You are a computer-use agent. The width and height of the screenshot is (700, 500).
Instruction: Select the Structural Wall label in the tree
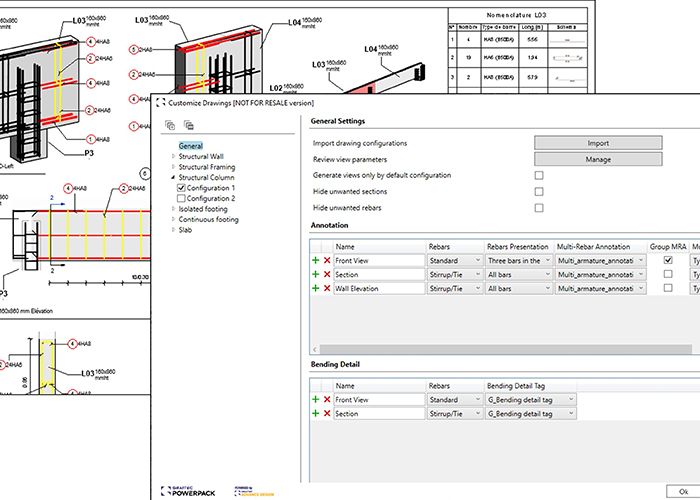[x=201, y=156]
